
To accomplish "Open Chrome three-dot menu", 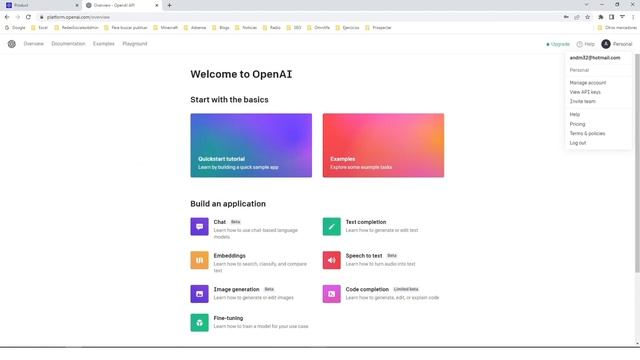I will coord(633,17).
